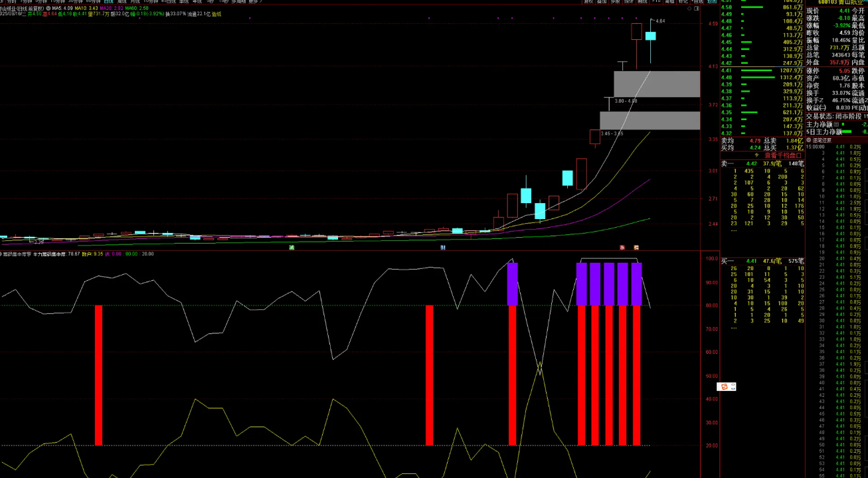Screen dimensions: 868x478
Task: Click the round icon before MA5 label
Action: (x=48, y=9)
